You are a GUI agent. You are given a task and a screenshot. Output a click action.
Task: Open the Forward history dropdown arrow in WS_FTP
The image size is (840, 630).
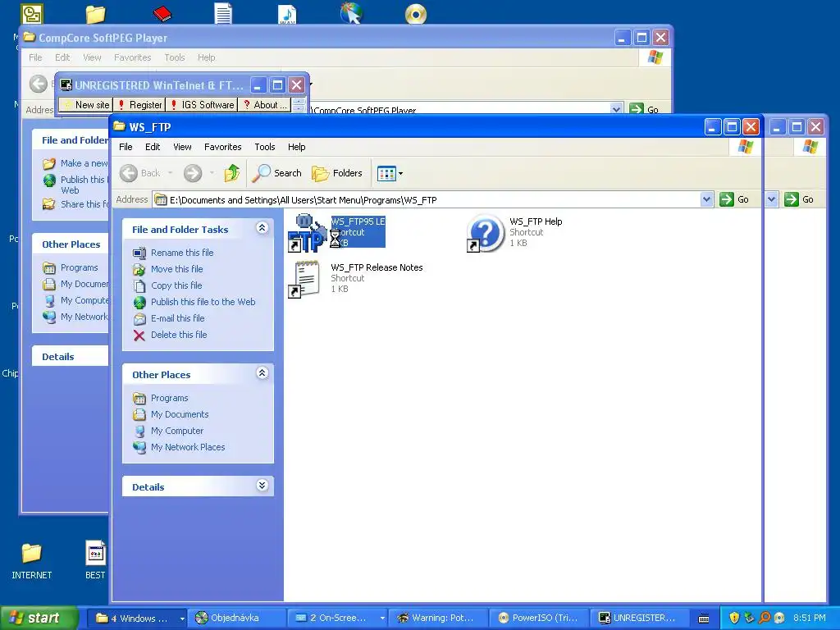click(x=212, y=173)
